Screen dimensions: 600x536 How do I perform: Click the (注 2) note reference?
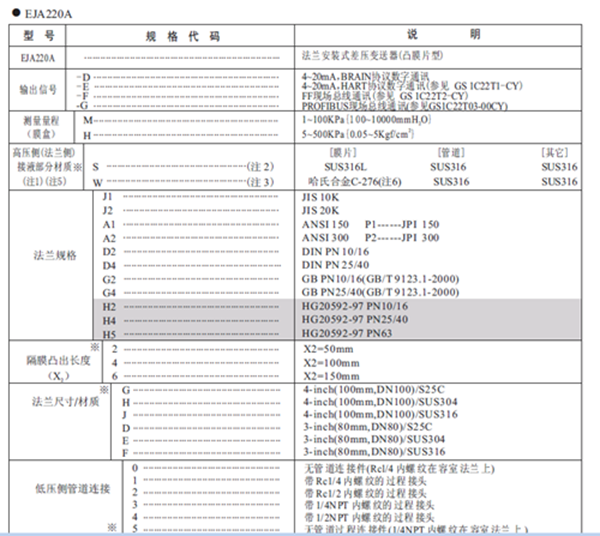(260, 167)
